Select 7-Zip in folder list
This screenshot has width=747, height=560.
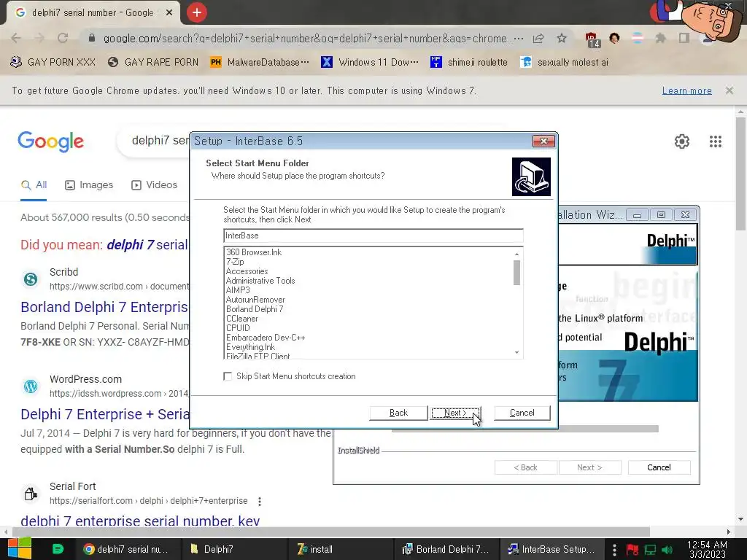[x=235, y=262]
